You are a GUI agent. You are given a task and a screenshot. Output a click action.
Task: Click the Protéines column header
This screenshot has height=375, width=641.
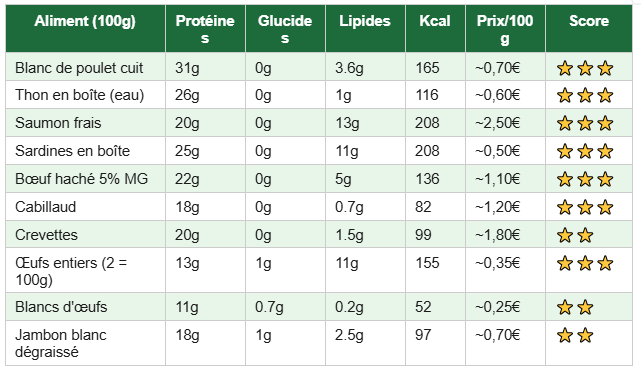tap(205, 29)
